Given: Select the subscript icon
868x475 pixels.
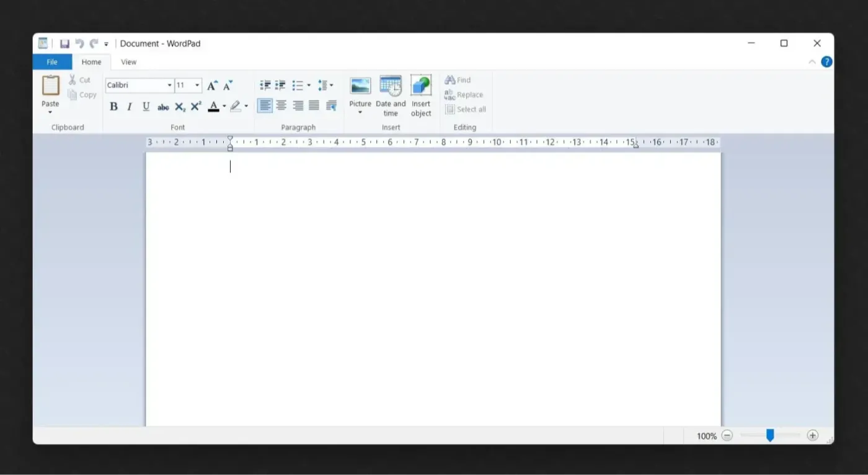Looking at the screenshot, I should (179, 106).
